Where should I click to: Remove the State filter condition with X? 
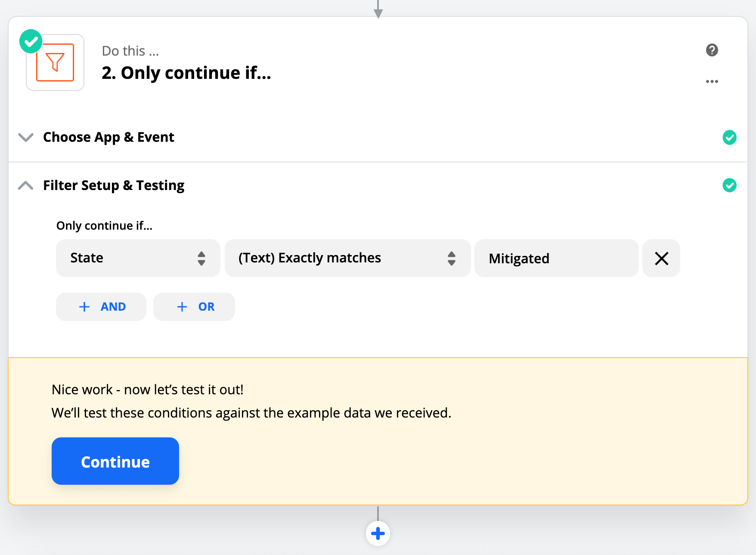(x=661, y=258)
